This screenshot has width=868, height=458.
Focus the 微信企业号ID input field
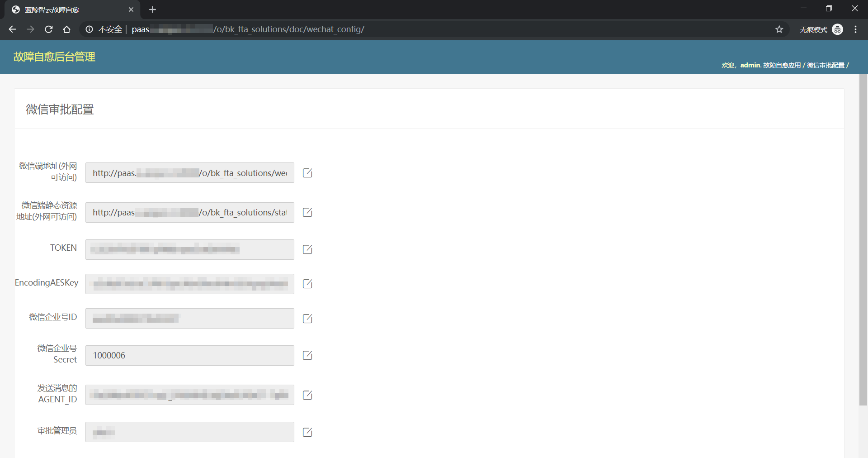pos(190,319)
